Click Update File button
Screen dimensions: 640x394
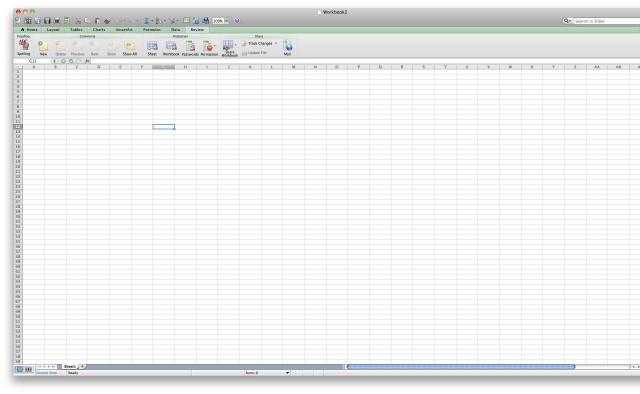click(254, 53)
